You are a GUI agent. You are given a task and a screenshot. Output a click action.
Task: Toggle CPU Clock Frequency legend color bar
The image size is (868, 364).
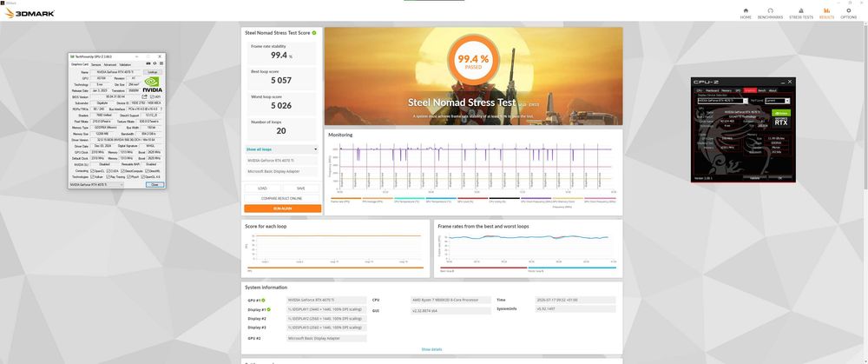536,198
